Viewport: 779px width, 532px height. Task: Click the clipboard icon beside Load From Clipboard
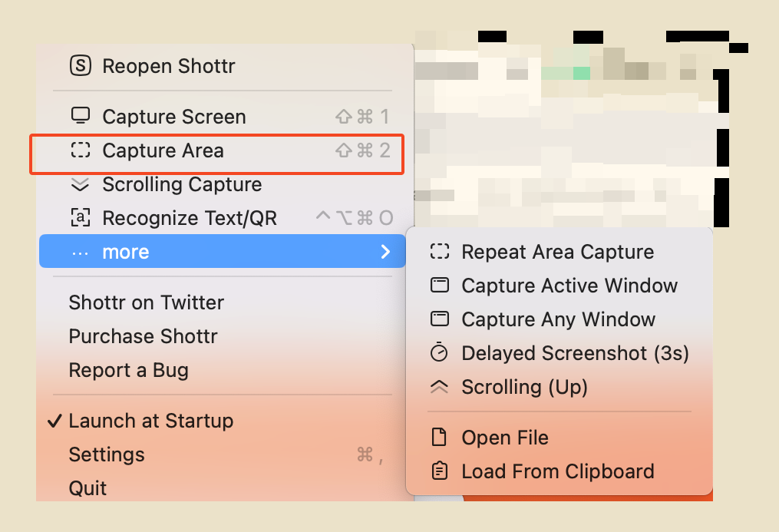point(440,471)
